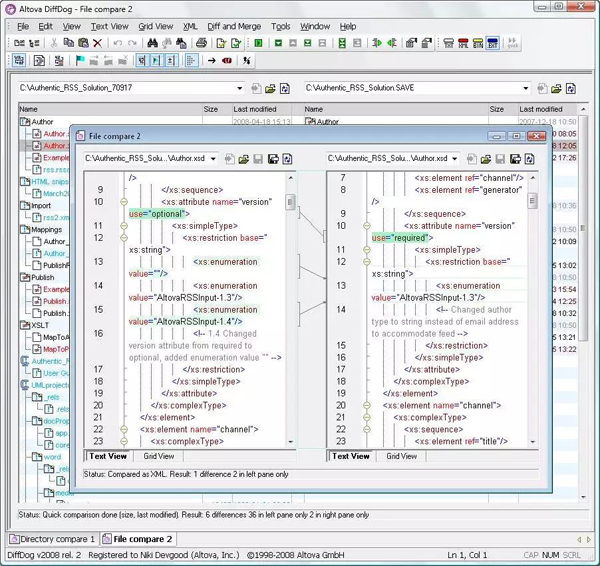
Task: Click the Print icon in toolbar
Action: coord(202,43)
